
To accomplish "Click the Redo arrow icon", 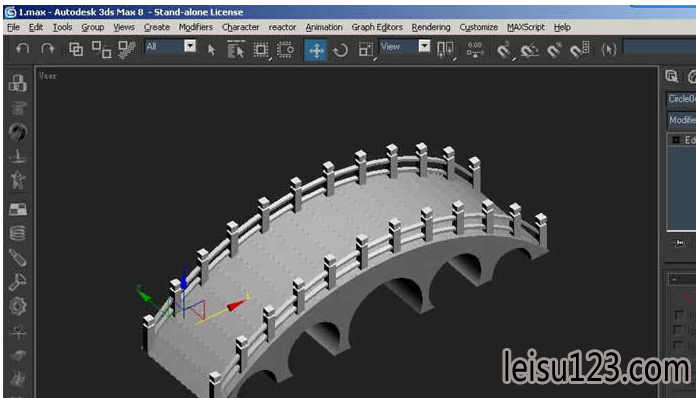I will [x=47, y=48].
